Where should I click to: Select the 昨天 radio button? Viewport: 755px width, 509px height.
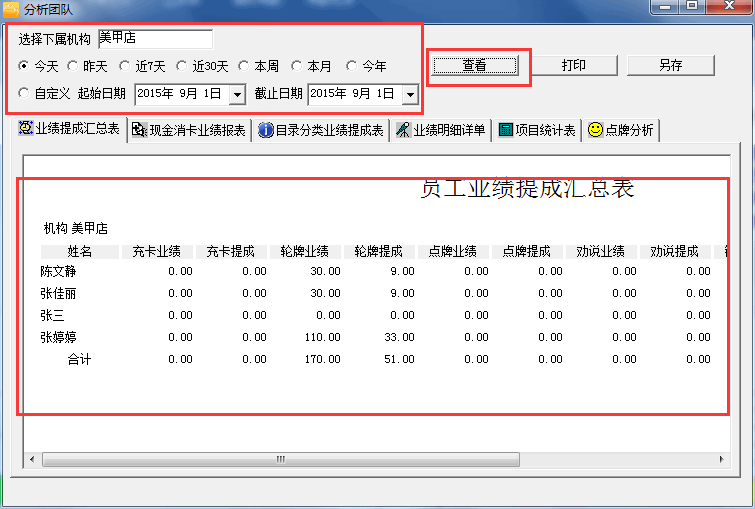pyautogui.click(x=72, y=65)
